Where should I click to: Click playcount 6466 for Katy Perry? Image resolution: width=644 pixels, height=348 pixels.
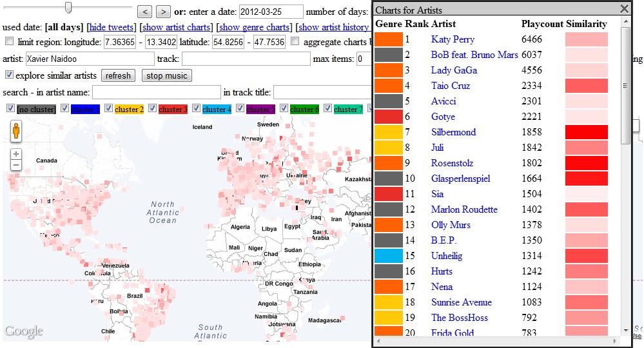pyautogui.click(x=532, y=39)
